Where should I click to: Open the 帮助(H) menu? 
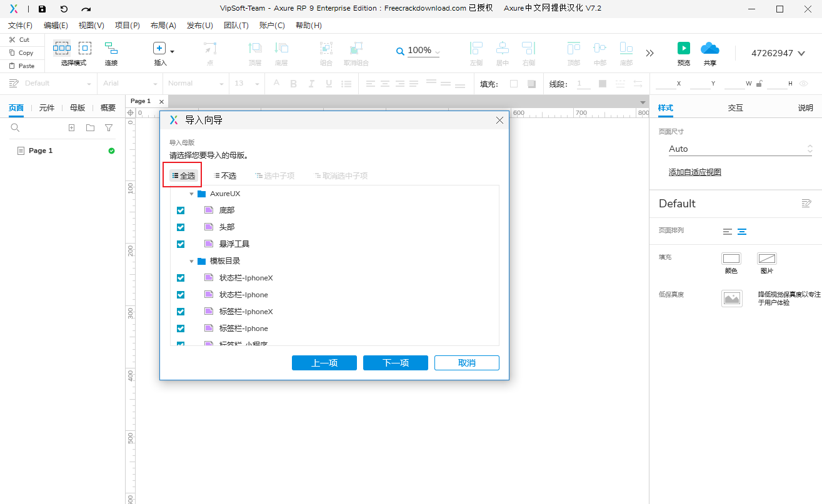(x=309, y=26)
